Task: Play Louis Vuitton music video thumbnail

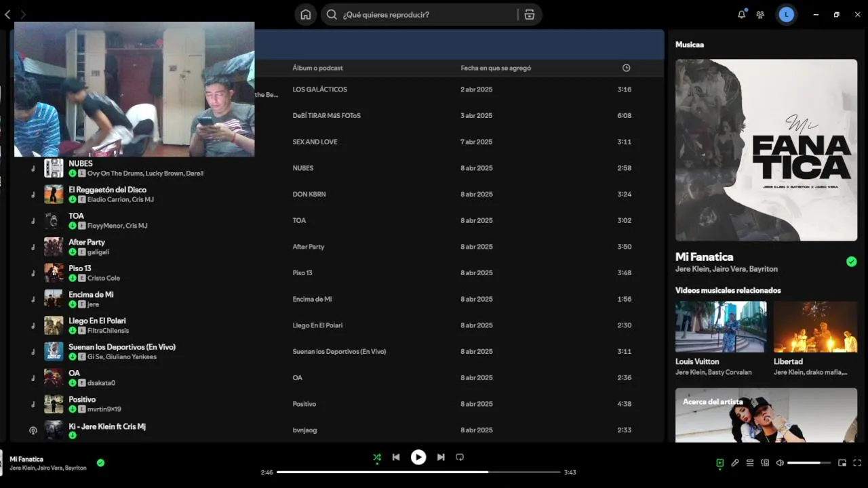Action: click(721, 327)
